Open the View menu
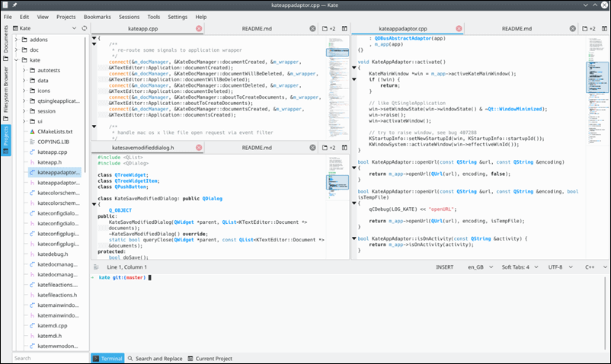The width and height of the screenshot is (611, 364). pyautogui.click(x=43, y=17)
